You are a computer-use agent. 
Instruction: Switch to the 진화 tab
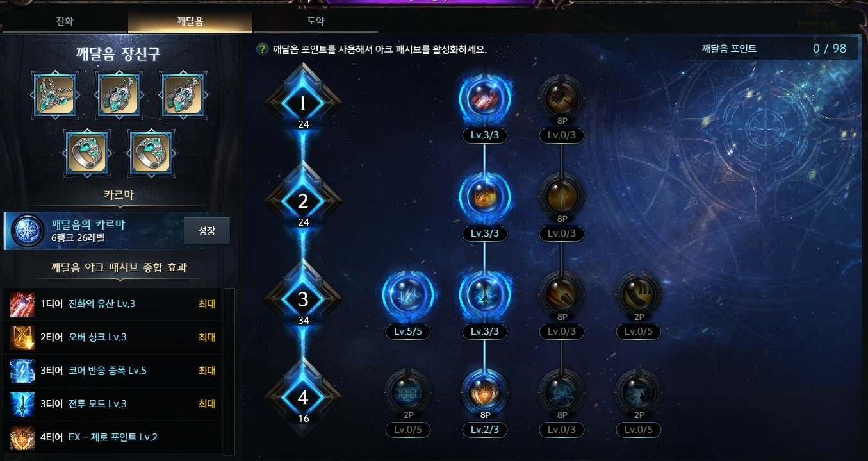tap(65, 21)
